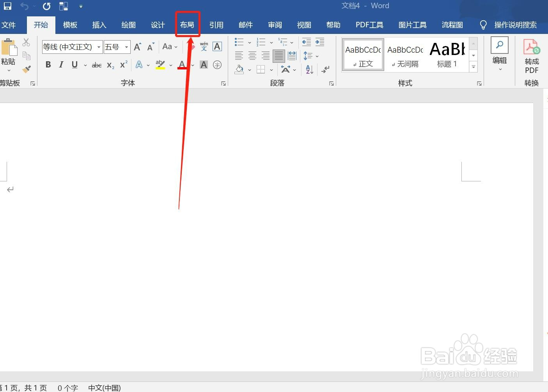Click the borders grid icon
This screenshot has height=392, width=548.
click(x=261, y=70)
